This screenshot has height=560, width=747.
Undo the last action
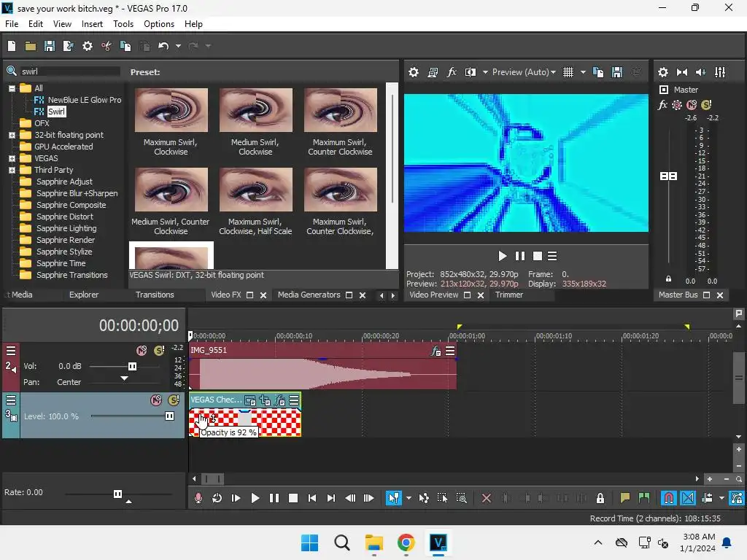[x=163, y=46]
